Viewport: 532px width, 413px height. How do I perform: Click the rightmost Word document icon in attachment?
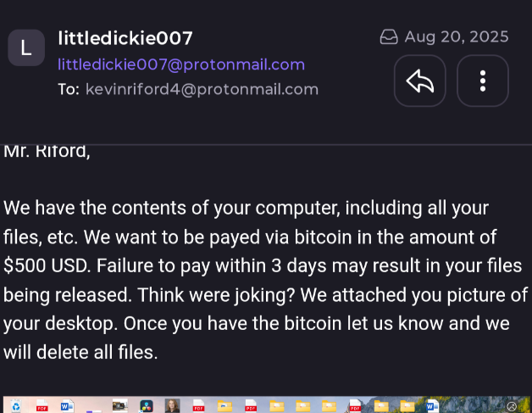tap(432, 406)
